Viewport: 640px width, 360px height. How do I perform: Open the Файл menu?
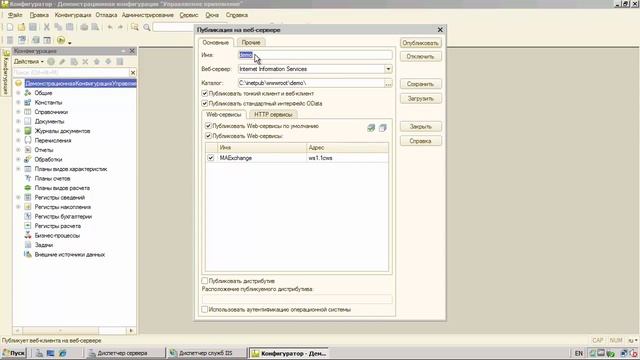pos(15,15)
